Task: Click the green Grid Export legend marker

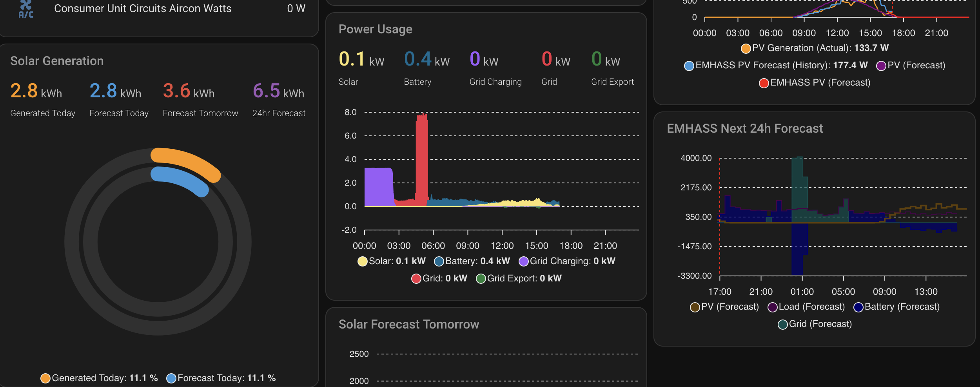Action: pos(481,279)
